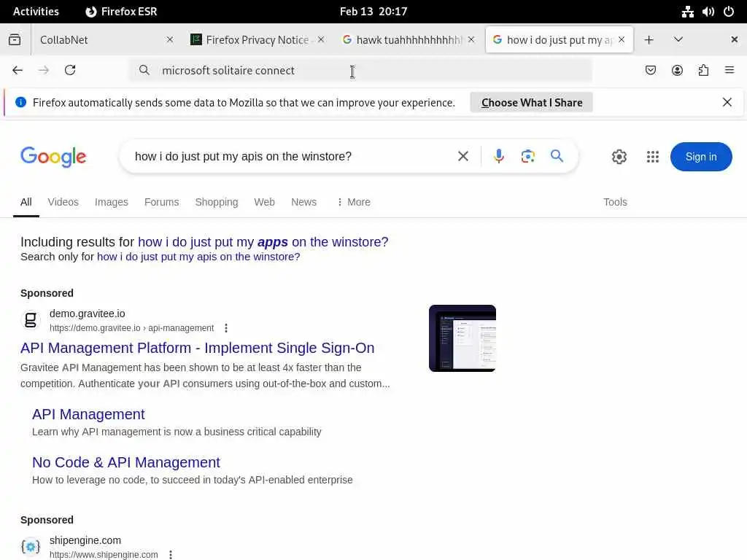Search only for original 'apis' query link
This screenshot has height=560, width=747.
click(x=198, y=257)
